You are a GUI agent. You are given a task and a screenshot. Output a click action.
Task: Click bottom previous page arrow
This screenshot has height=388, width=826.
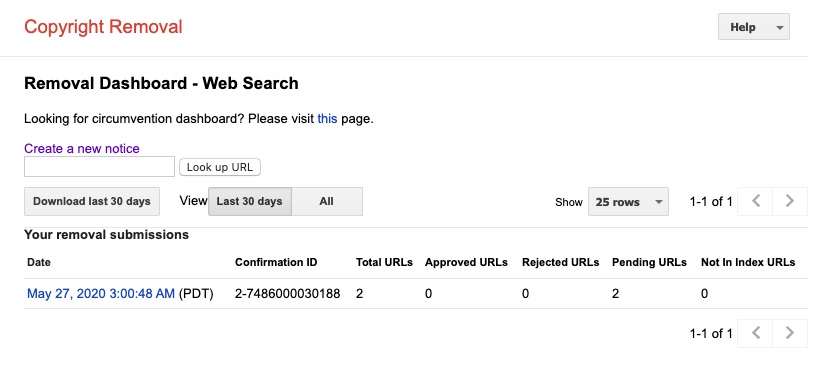point(755,333)
